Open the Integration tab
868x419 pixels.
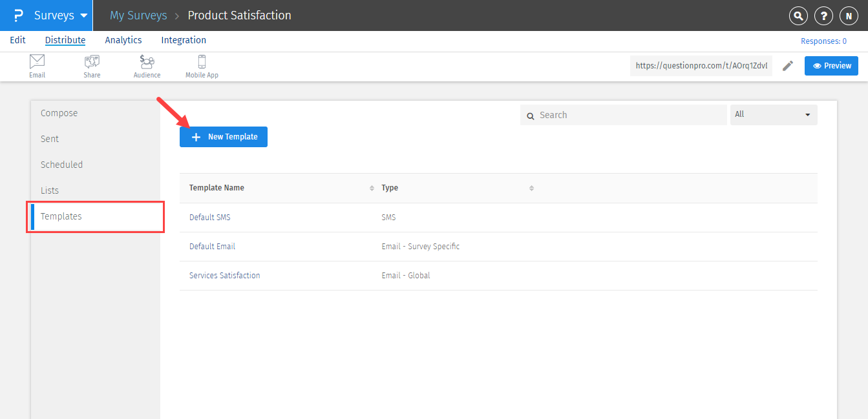pos(184,40)
